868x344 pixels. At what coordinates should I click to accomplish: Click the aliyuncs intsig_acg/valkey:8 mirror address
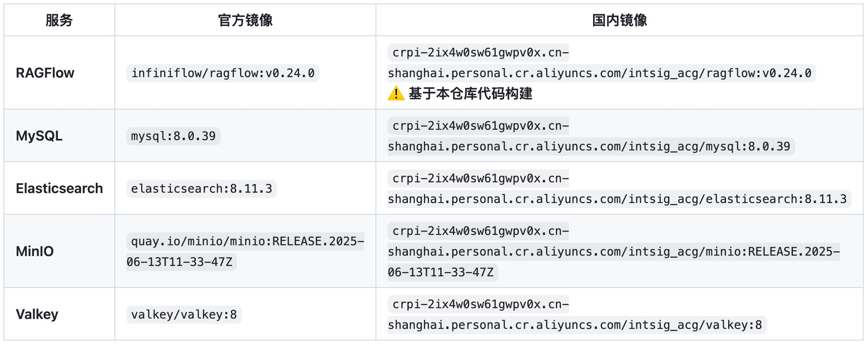click(577, 315)
